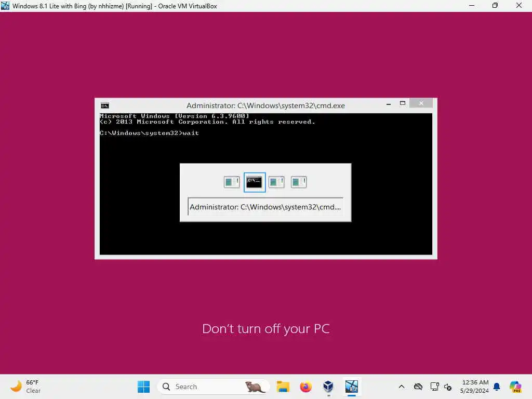Select the running Windows 8.1 VM taskbar icon

pyautogui.click(x=352, y=387)
